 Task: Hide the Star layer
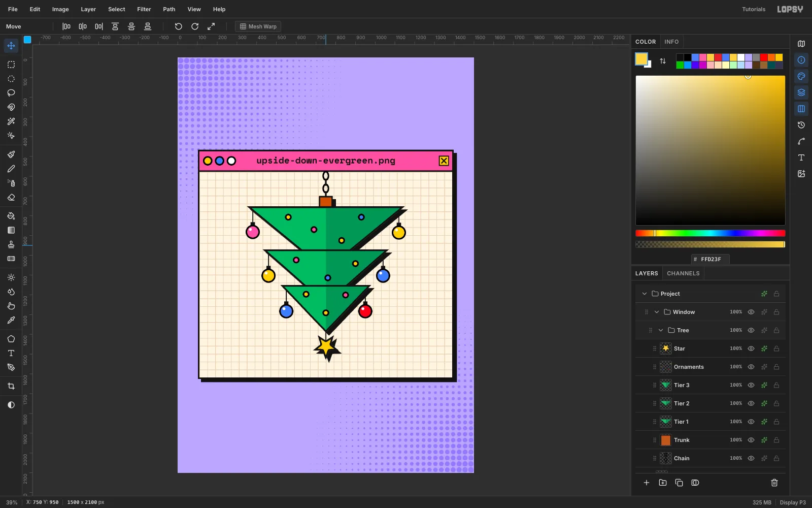[x=751, y=348]
